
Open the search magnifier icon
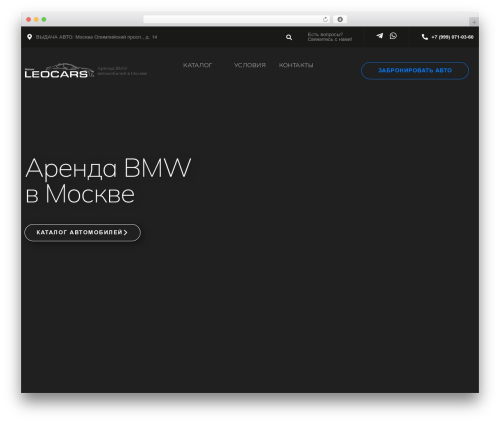289,37
